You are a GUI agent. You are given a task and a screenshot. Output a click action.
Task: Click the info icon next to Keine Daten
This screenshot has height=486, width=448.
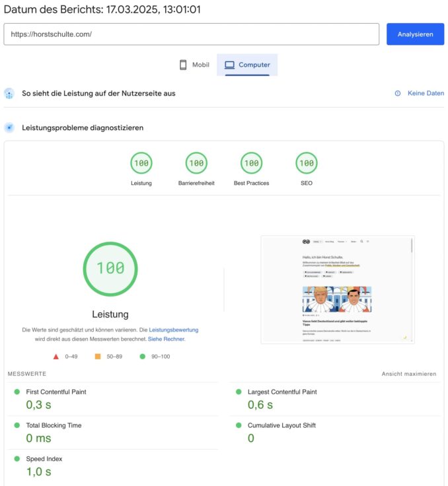[397, 93]
